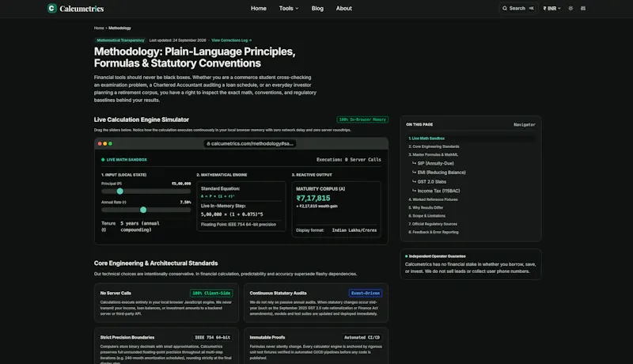This screenshot has width=633, height=364.
Task: Open the View Corrections Log link
Action: [x=232, y=40]
